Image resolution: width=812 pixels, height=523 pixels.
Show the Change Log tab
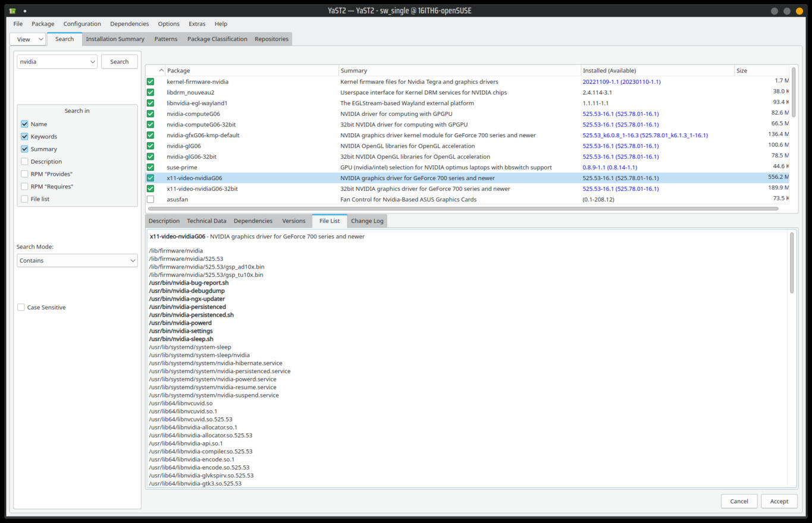367,221
